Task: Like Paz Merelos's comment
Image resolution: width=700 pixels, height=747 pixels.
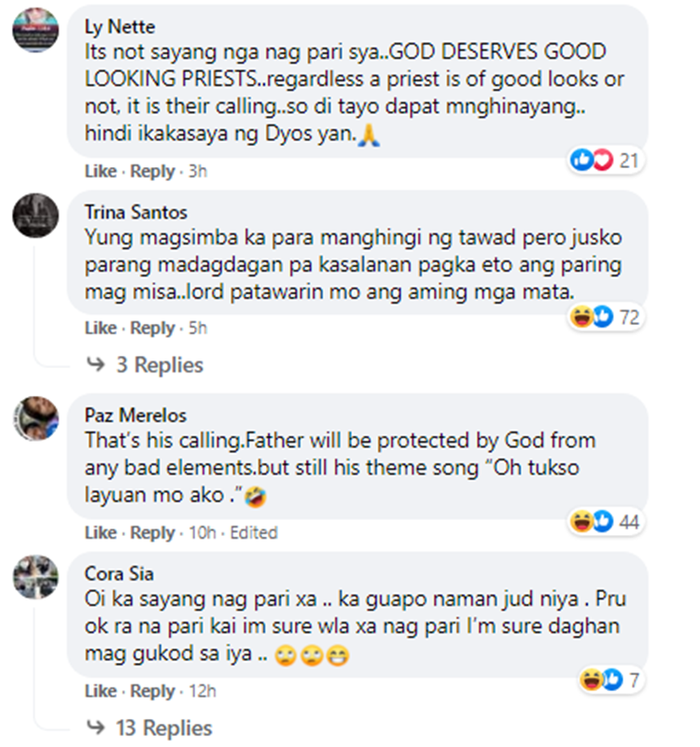Action: click(x=101, y=532)
